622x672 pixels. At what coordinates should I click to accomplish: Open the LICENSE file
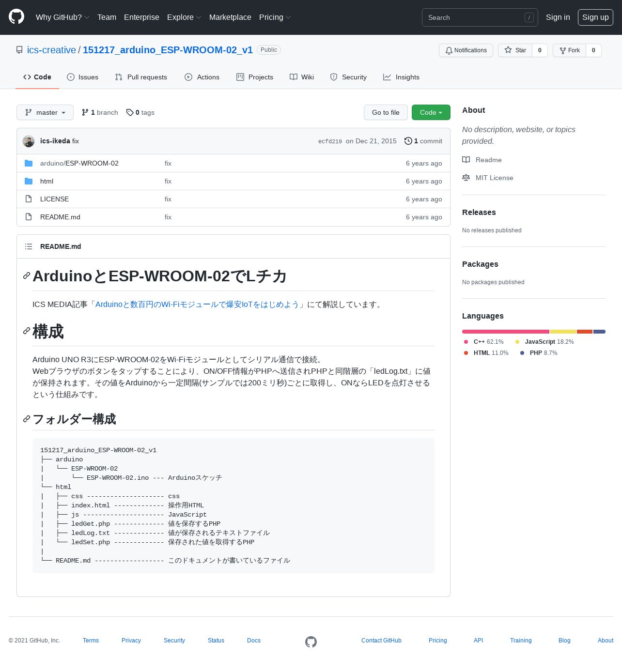(54, 199)
